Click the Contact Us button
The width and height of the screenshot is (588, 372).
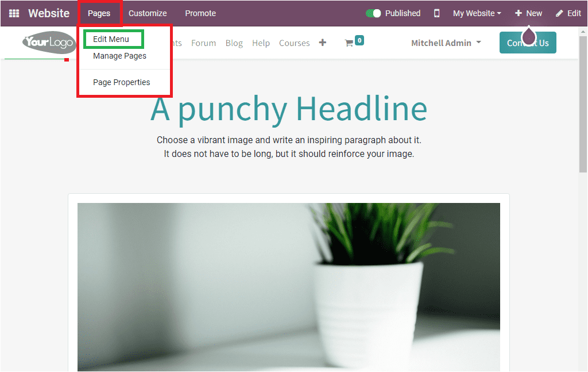527,43
